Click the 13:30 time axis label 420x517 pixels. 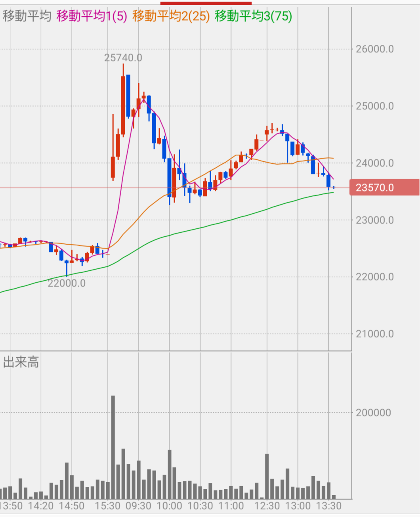click(329, 506)
